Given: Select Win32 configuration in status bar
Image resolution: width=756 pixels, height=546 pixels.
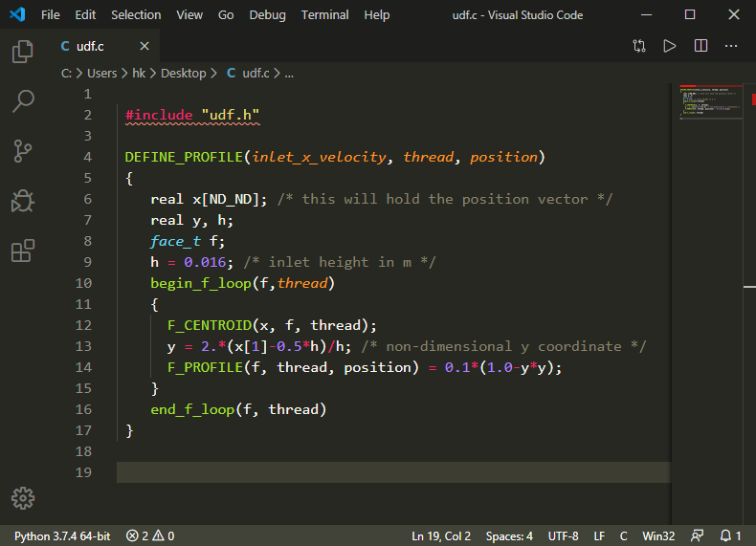Looking at the screenshot, I should 658,535.
